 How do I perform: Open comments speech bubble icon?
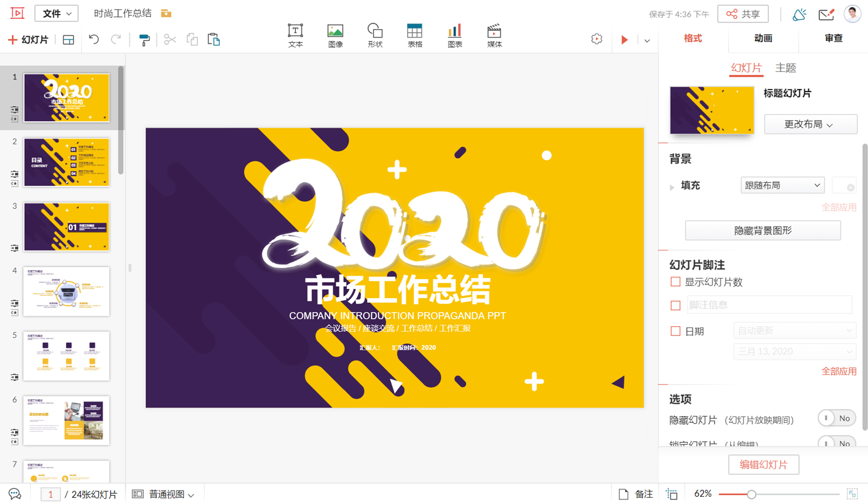15,494
